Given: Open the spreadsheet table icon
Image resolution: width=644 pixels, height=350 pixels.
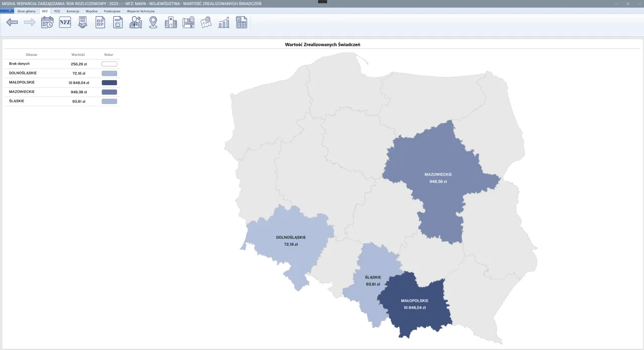Looking at the screenshot, I should click(241, 22).
